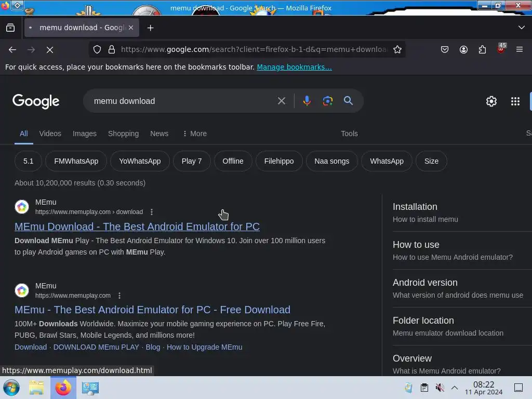Apply the Filehippo filter chip
Viewport: 532px width, 399px height.
(x=279, y=161)
